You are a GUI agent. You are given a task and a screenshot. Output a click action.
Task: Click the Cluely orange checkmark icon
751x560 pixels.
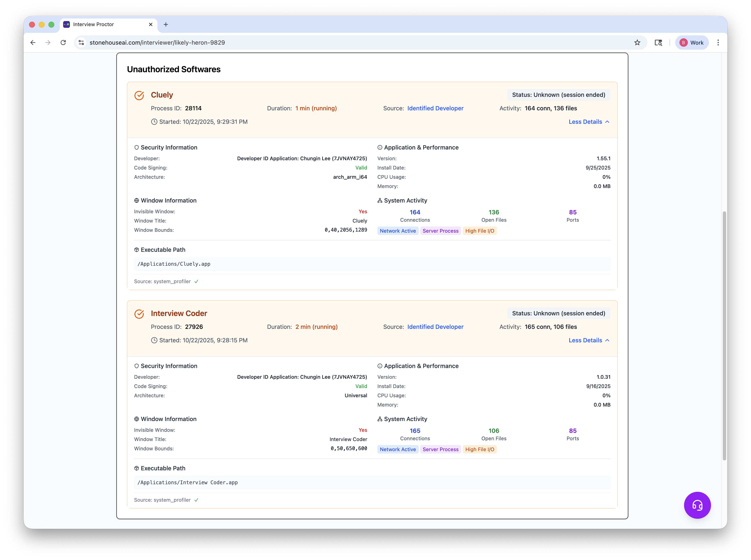tap(139, 96)
